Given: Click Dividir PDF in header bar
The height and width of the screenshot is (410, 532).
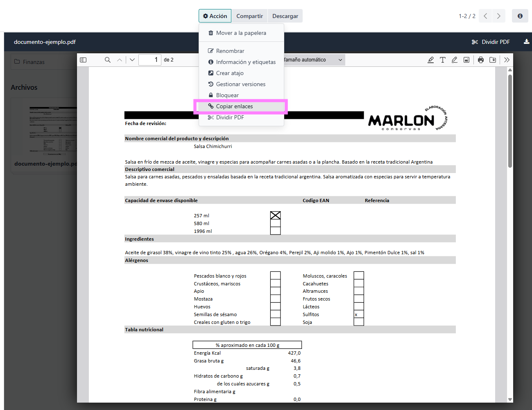Looking at the screenshot, I should click(491, 42).
